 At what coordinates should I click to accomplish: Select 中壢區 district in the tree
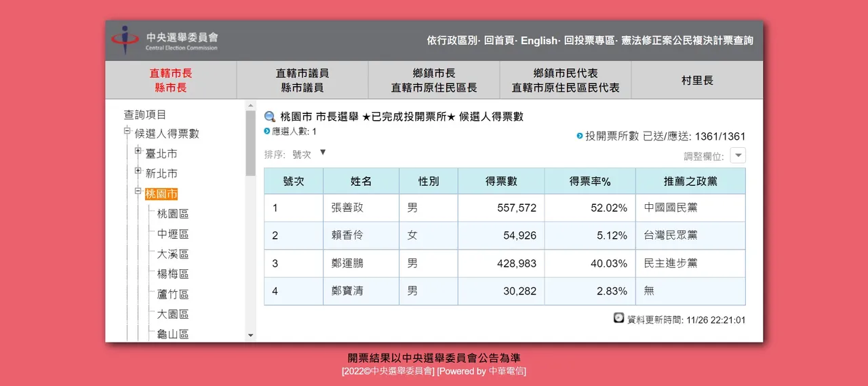click(173, 234)
